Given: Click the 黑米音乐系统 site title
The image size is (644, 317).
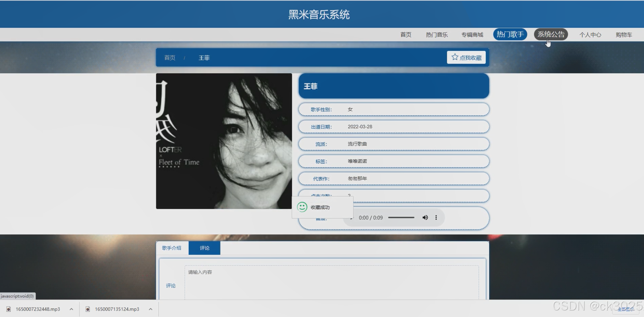Looking at the screenshot, I should 319,15.
